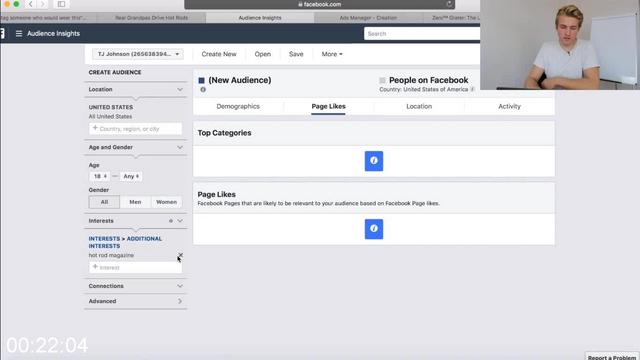Collapse the Age and Gender section
640x360 pixels.
(180, 147)
